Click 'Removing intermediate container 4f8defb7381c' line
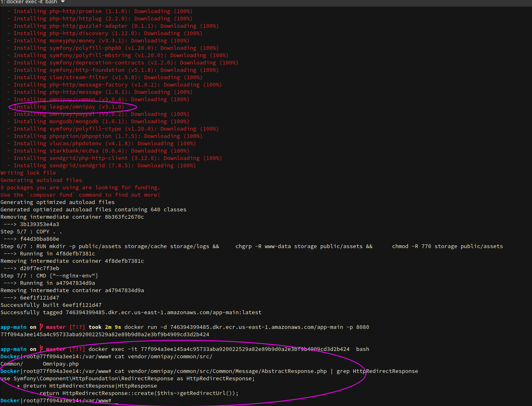The height and width of the screenshot is (406, 532). click(72, 261)
